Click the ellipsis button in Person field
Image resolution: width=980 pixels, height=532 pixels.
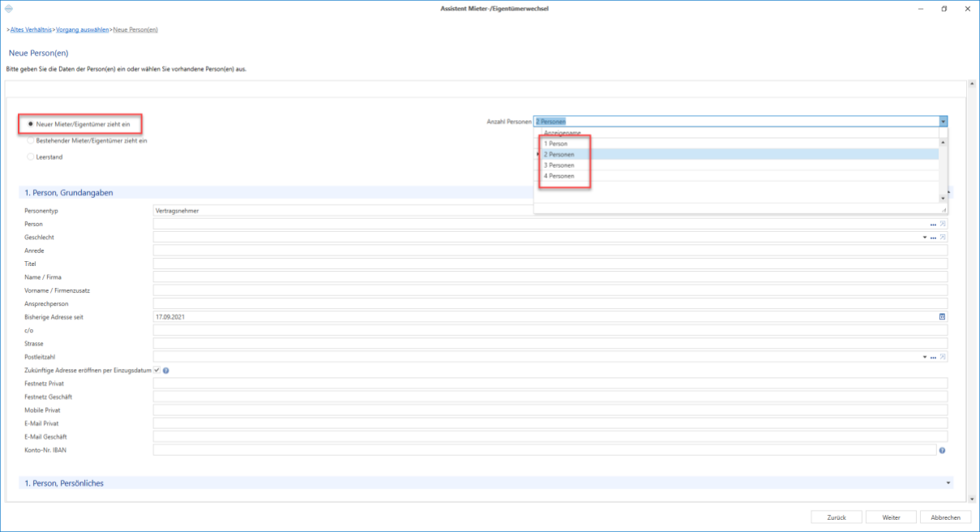pos(933,224)
